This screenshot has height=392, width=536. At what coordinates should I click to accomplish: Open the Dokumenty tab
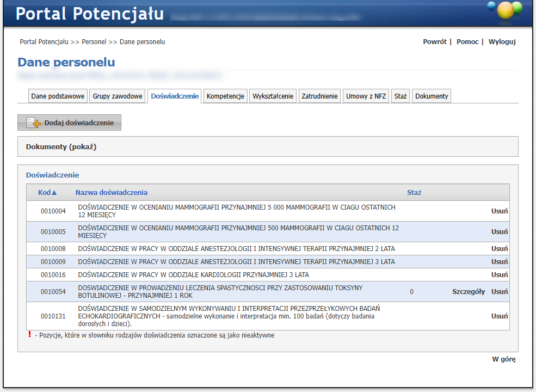click(x=432, y=96)
